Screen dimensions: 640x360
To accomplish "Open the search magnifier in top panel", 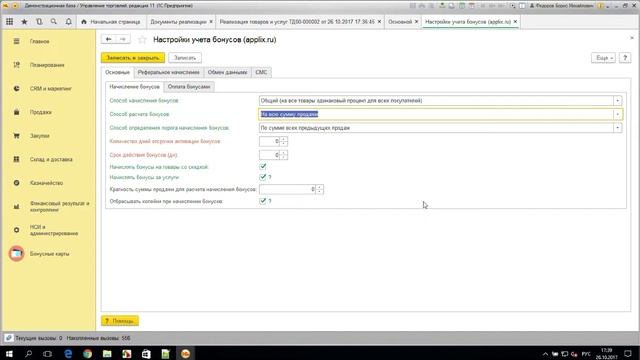I will tap(54, 22).
